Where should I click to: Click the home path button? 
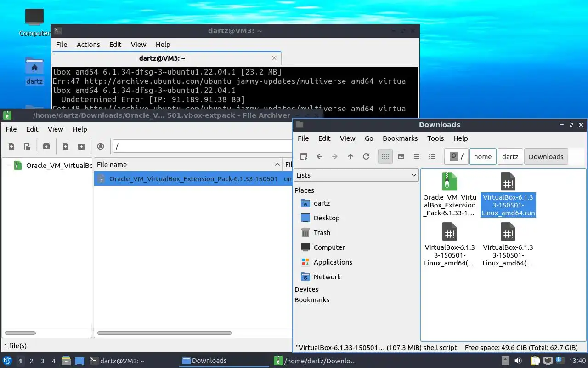(483, 156)
